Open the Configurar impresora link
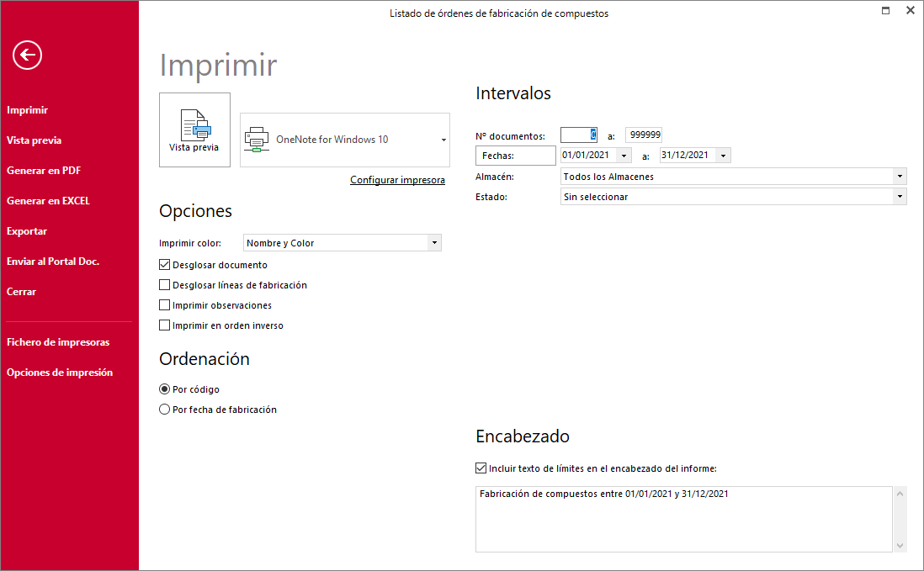Screen dimensions: 924x571 coord(397,180)
